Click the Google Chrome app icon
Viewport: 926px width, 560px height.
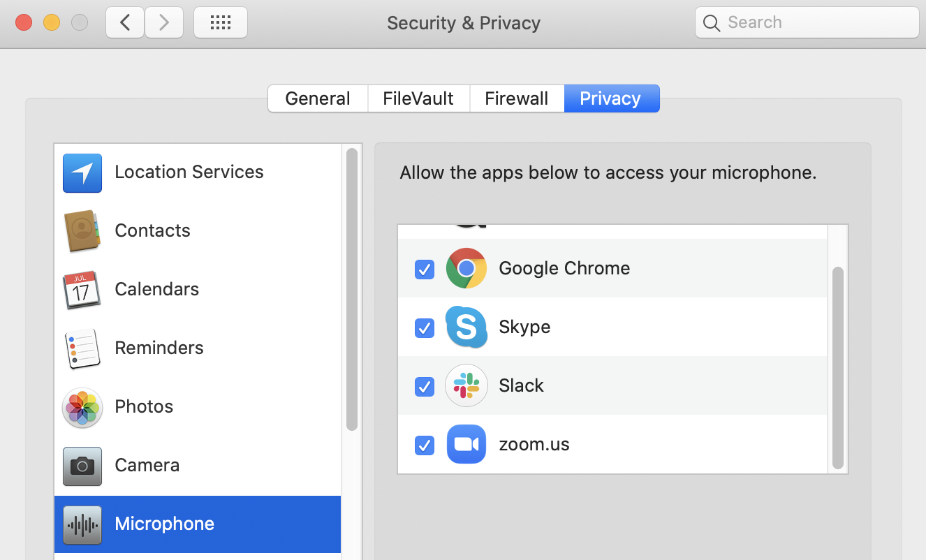click(x=466, y=268)
